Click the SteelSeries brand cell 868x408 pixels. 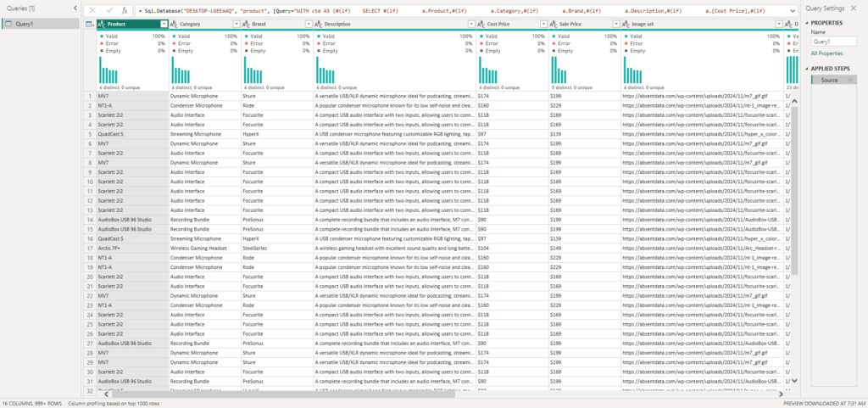[277, 248]
